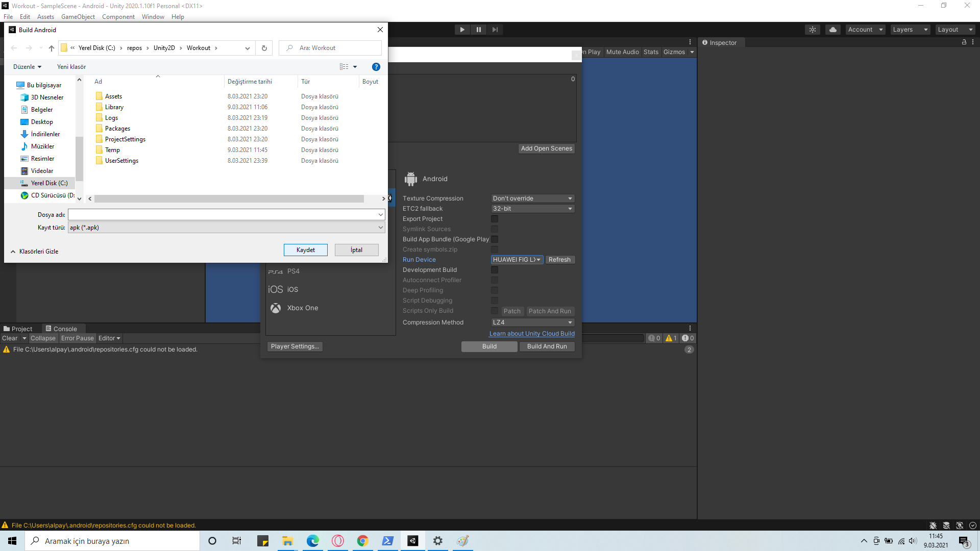This screenshot has height=551, width=980.
Task: Toggle Collapse in Console
Action: point(43,338)
